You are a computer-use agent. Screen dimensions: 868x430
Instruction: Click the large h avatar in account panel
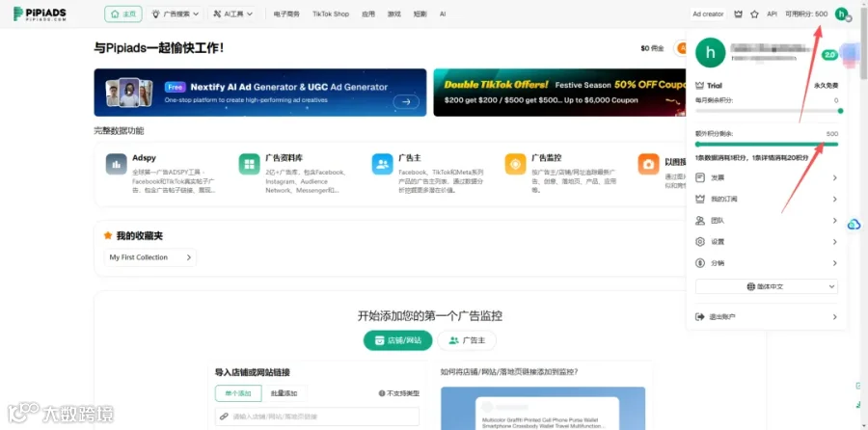coord(710,53)
